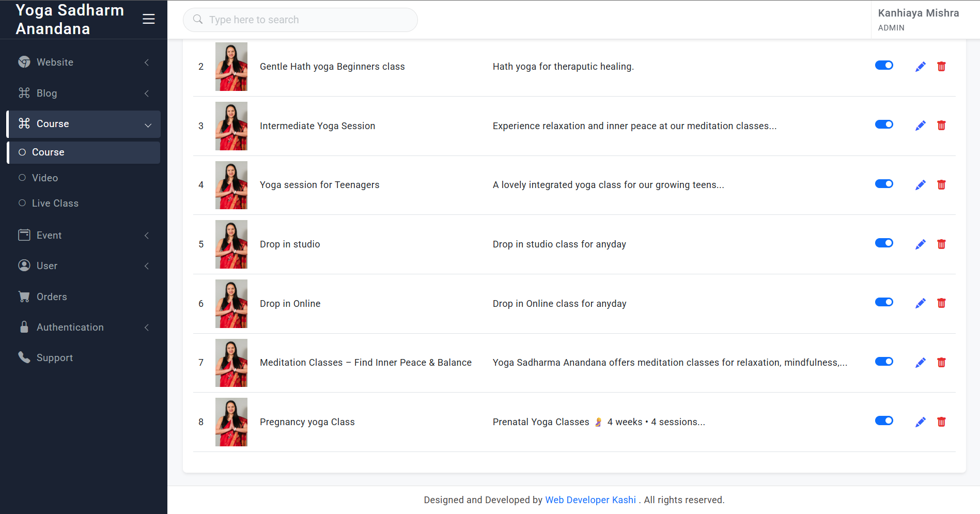Delete the Intermediate Yoga Session course

tap(941, 126)
